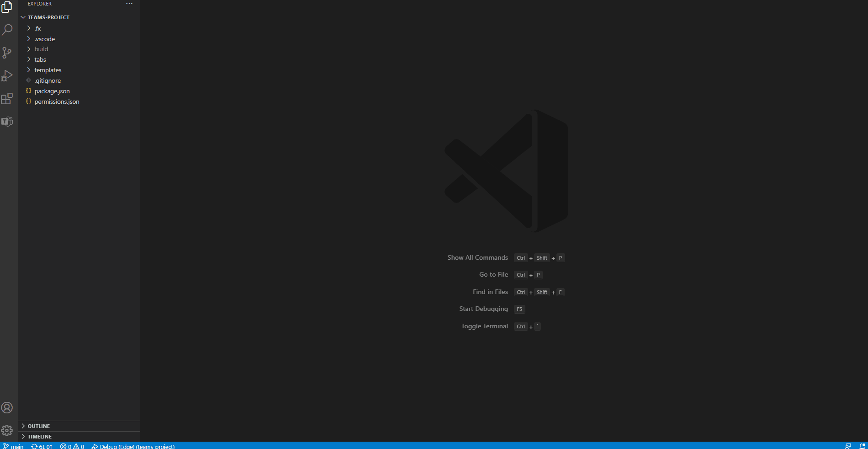
Task: Open package.json file
Action: (52, 91)
